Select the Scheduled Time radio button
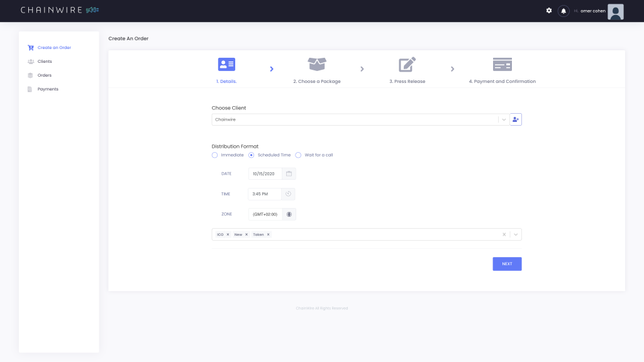The image size is (644, 362). 252,155
